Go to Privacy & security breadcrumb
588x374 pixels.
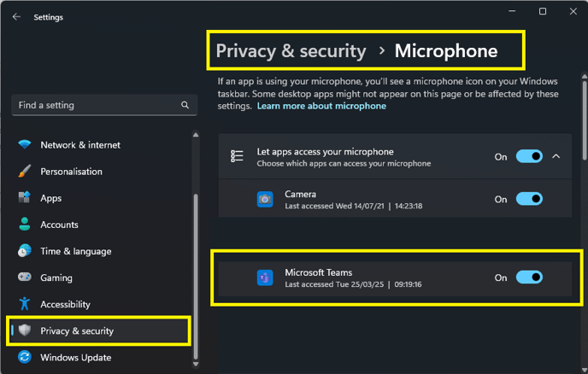291,51
